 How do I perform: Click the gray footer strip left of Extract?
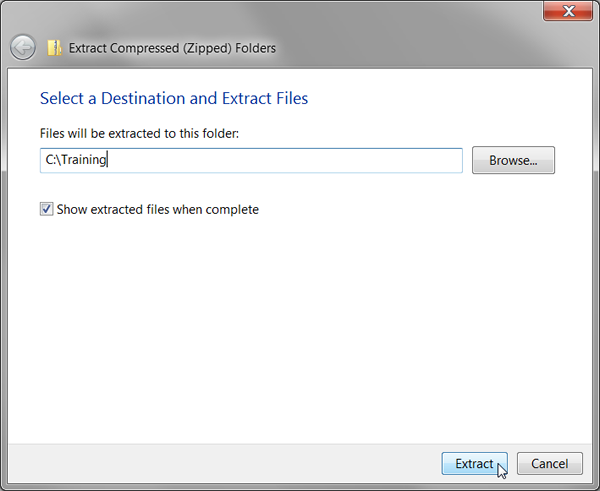click(x=220, y=464)
